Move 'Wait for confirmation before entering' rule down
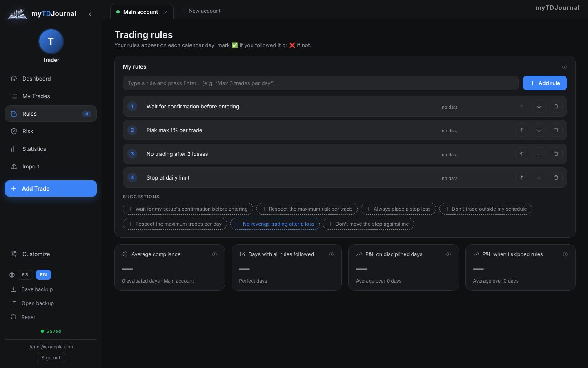 coord(539,106)
